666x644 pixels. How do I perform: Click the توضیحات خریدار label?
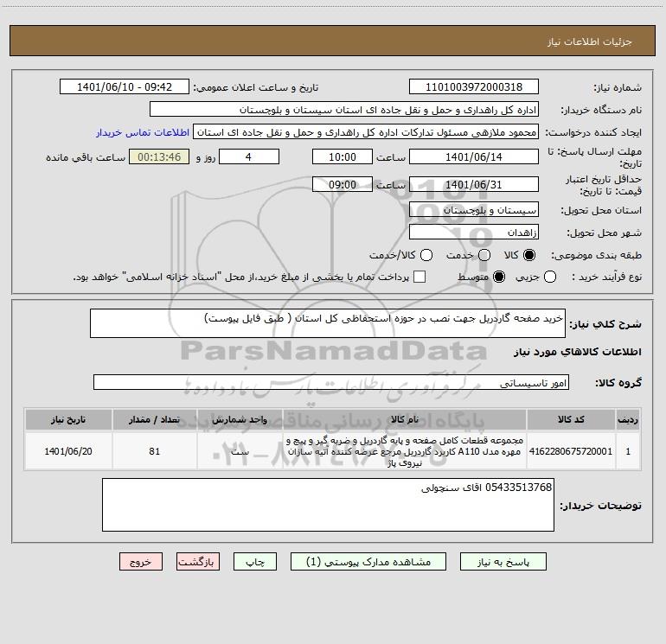tap(600, 506)
